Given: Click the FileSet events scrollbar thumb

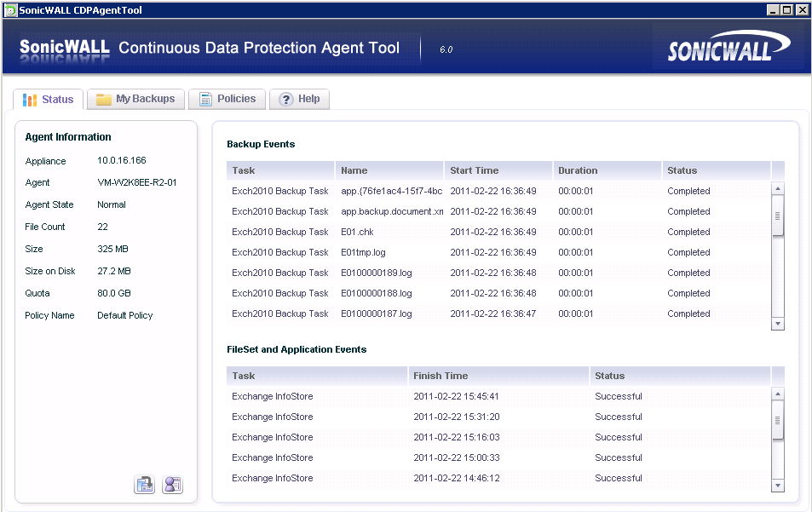Looking at the screenshot, I should (x=778, y=420).
